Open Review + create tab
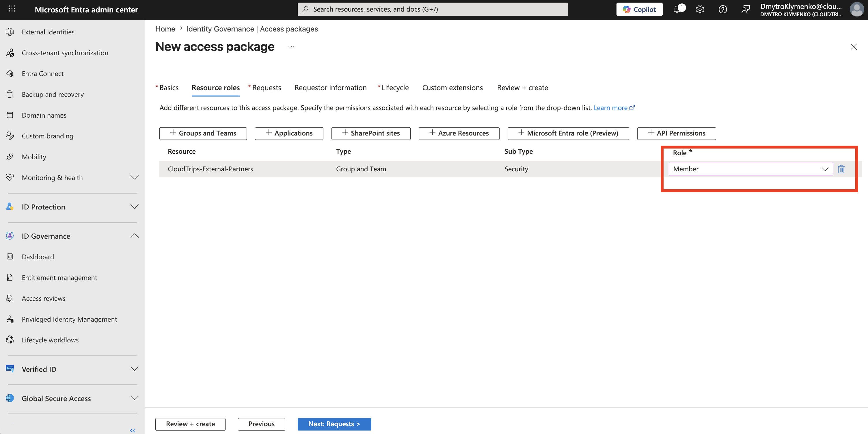The height and width of the screenshot is (434, 868). [x=522, y=88]
